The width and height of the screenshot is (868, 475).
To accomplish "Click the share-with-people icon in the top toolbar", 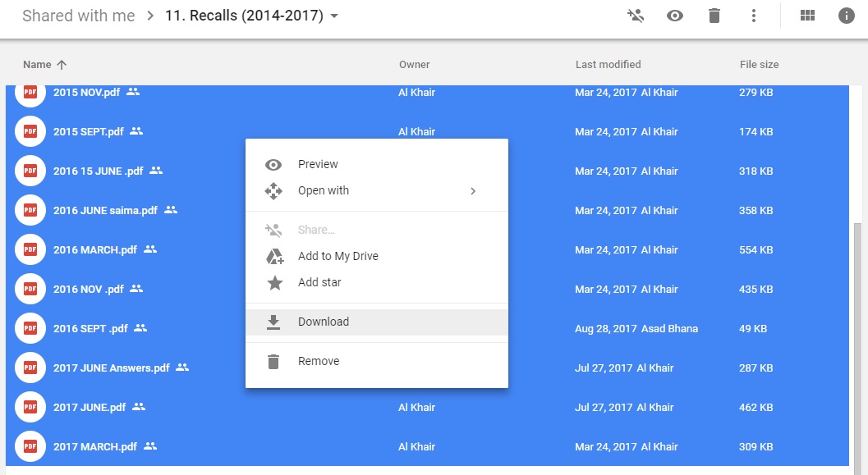I will [x=636, y=16].
